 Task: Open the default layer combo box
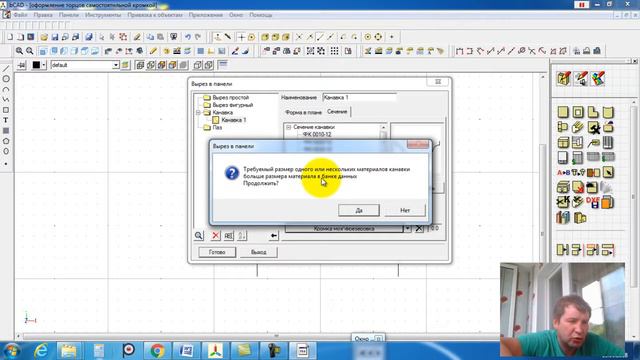pyautogui.click(x=84, y=65)
